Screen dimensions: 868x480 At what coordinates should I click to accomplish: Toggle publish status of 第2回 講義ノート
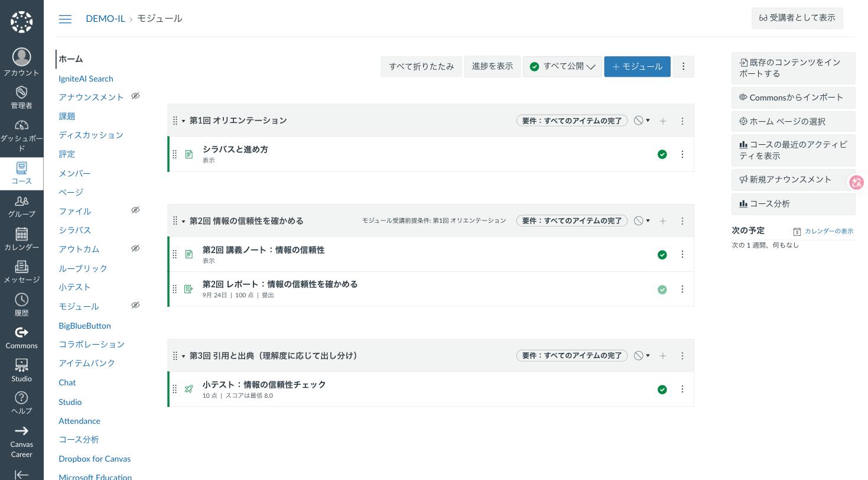(662, 255)
